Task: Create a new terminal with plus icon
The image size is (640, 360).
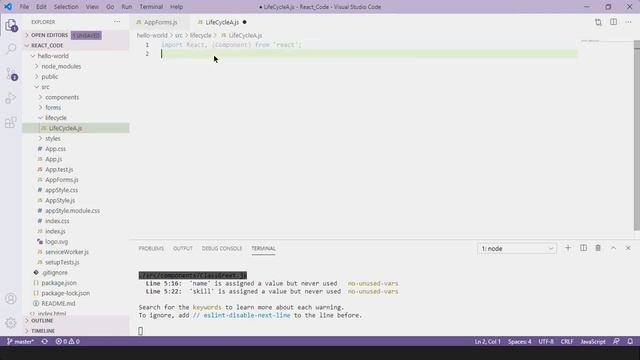Action: click(x=568, y=248)
